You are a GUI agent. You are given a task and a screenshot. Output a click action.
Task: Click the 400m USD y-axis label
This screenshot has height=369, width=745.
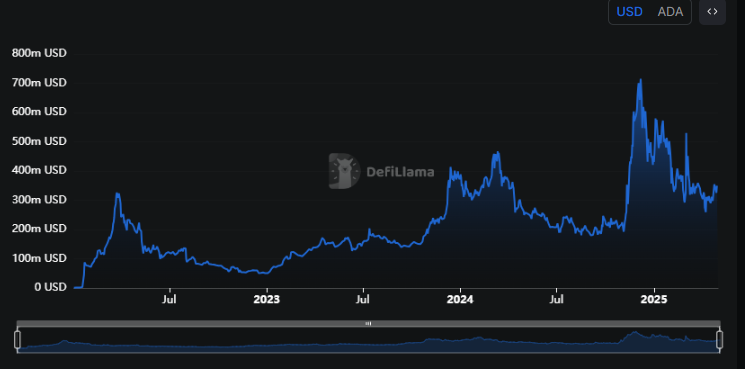[x=39, y=170]
